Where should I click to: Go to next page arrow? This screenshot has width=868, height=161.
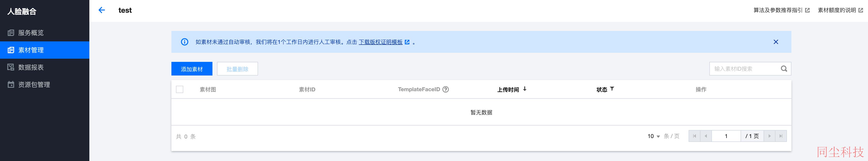pyautogui.click(x=769, y=136)
